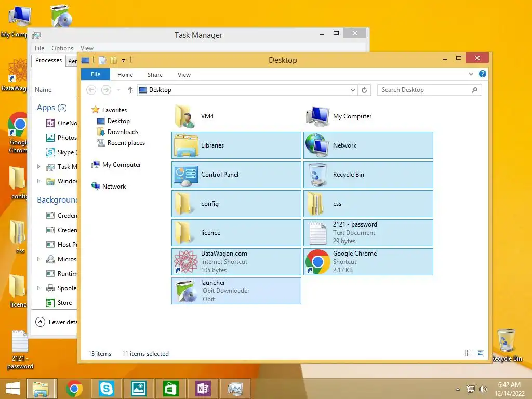532x399 pixels.
Task: Select the DataWagon.com internet shortcut
Action: click(x=236, y=262)
